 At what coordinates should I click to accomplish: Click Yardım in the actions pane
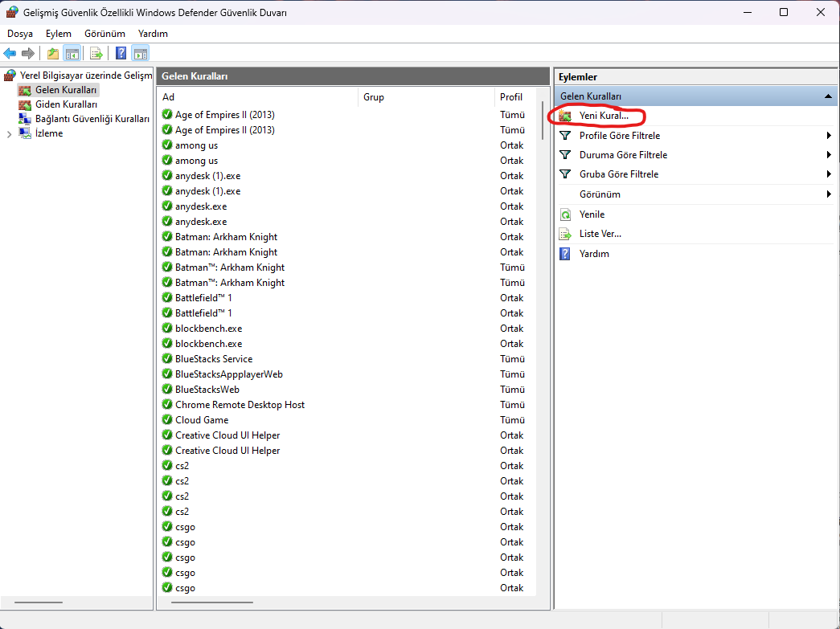coord(594,254)
